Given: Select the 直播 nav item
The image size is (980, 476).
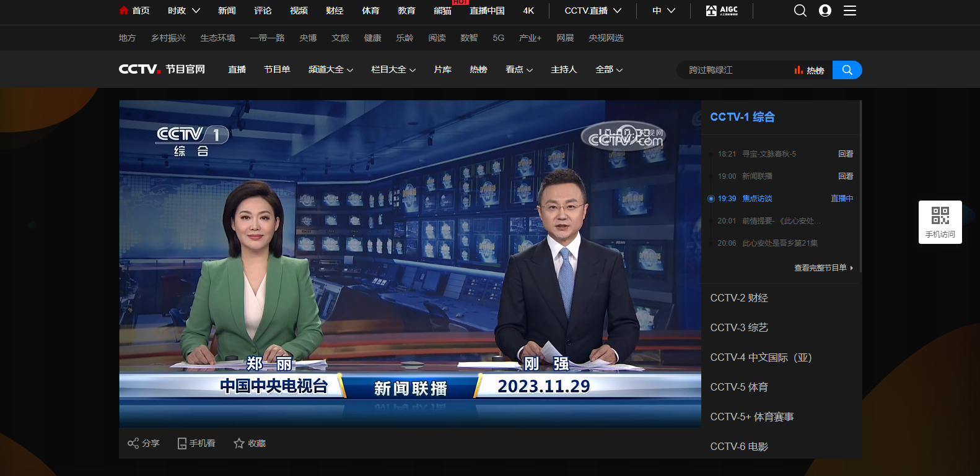Looking at the screenshot, I should pos(237,69).
